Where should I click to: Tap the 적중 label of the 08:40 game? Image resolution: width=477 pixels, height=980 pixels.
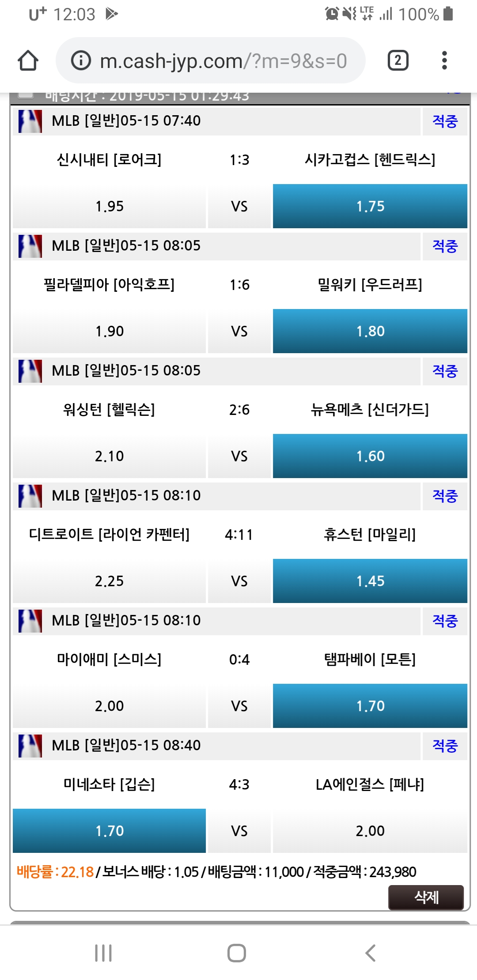pos(445,746)
